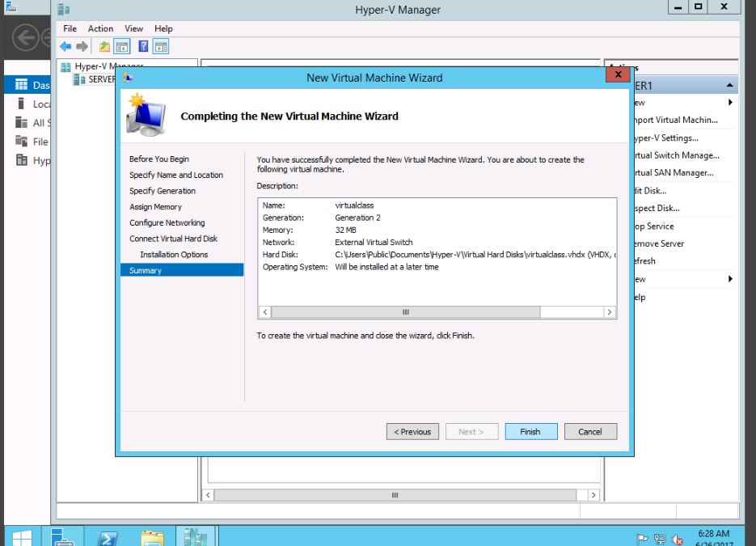Cancel the New Virtual Machine Wizard
Viewport: 756px width, 546px height.
coord(590,432)
